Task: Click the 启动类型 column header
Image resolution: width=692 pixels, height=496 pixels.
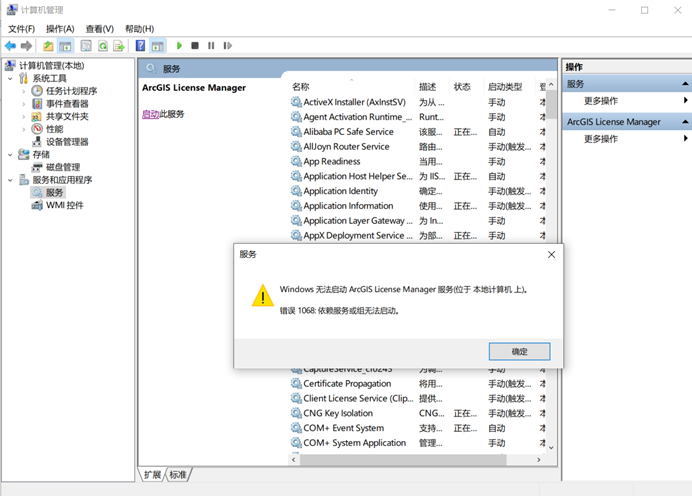Action: coord(505,87)
